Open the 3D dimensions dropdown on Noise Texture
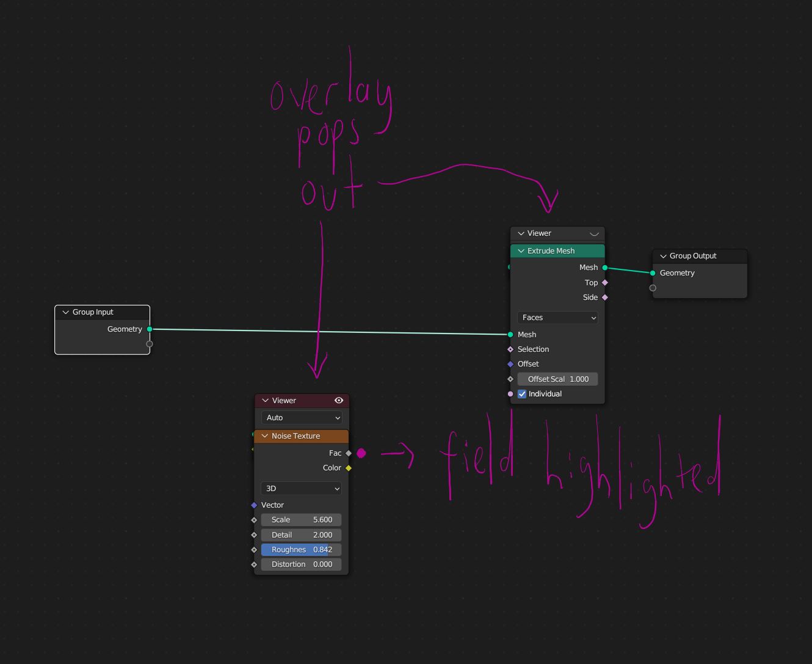Viewport: 812px width, 664px height. click(302, 489)
